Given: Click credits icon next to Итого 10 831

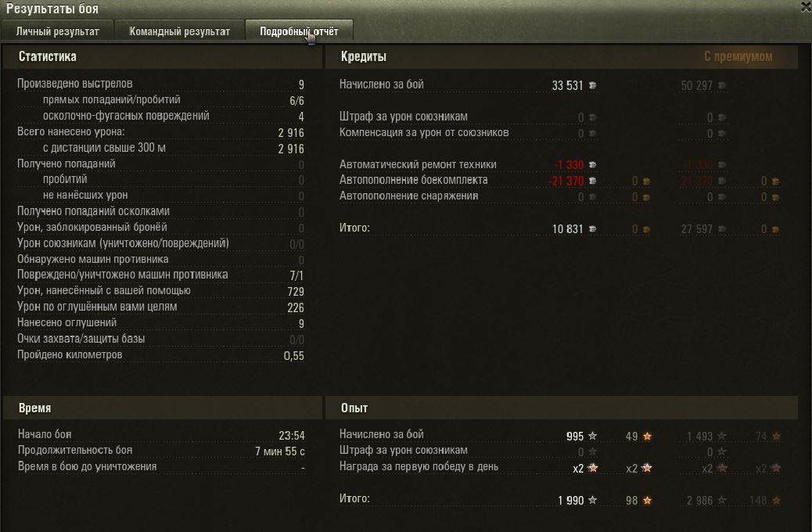Looking at the screenshot, I should (592, 229).
